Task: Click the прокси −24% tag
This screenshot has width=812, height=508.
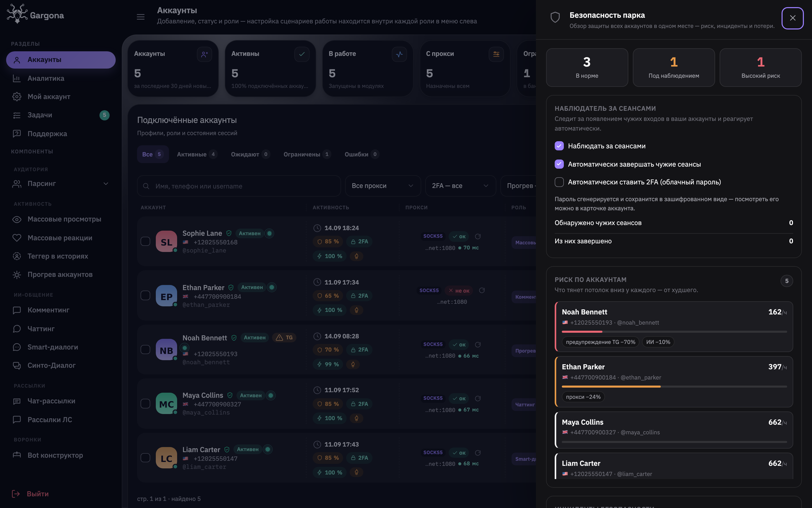Action: (583, 397)
